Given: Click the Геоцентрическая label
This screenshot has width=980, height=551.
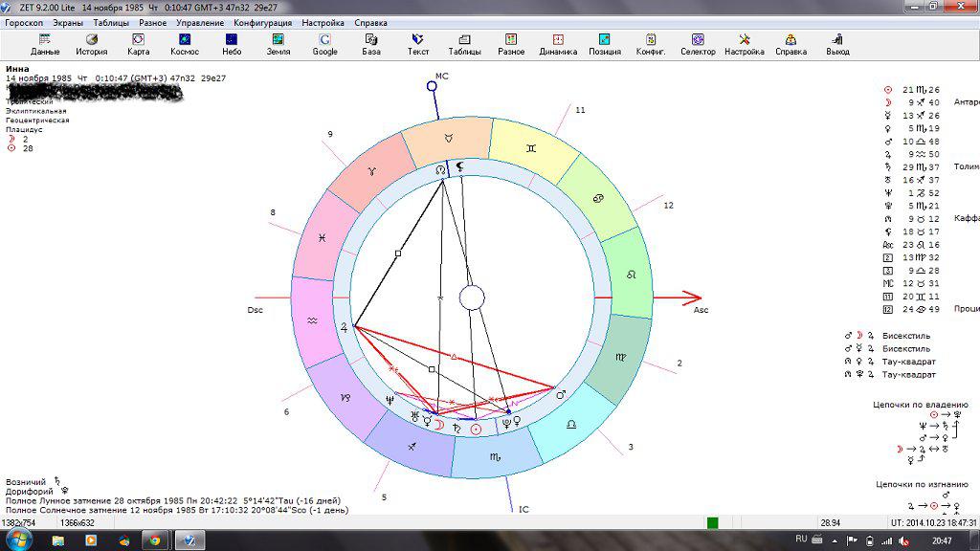Looking at the screenshot, I should point(37,120).
